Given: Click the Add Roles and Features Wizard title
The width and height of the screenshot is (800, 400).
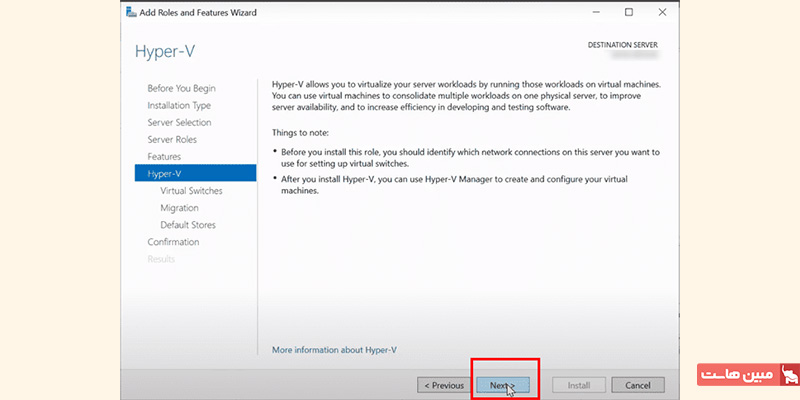Looking at the screenshot, I should 198,12.
